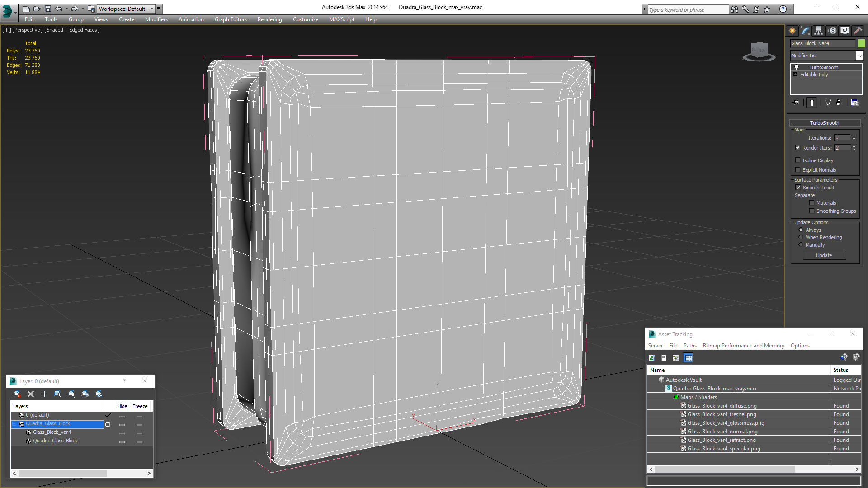Redo the last undone action
The height and width of the screenshot is (488, 868).
(x=75, y=9)
